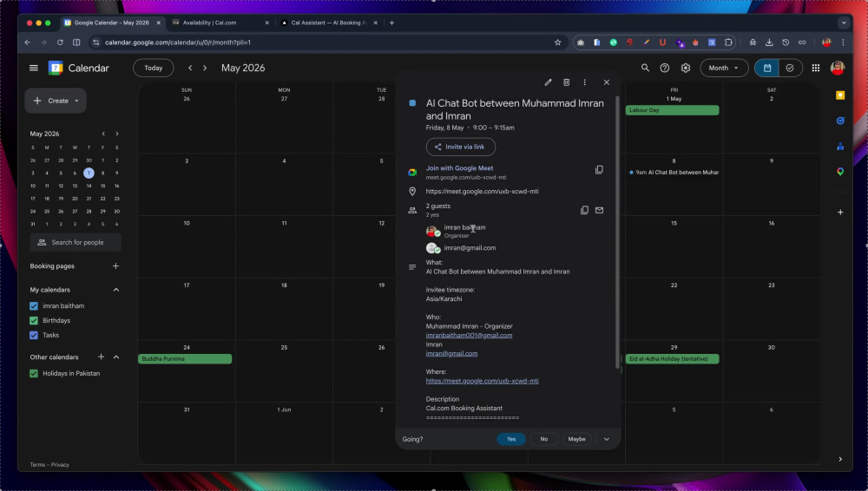The height and width of the screenshot is (491, 868).
Task: Add other calendars plus icon
Action: coord(101,357)
